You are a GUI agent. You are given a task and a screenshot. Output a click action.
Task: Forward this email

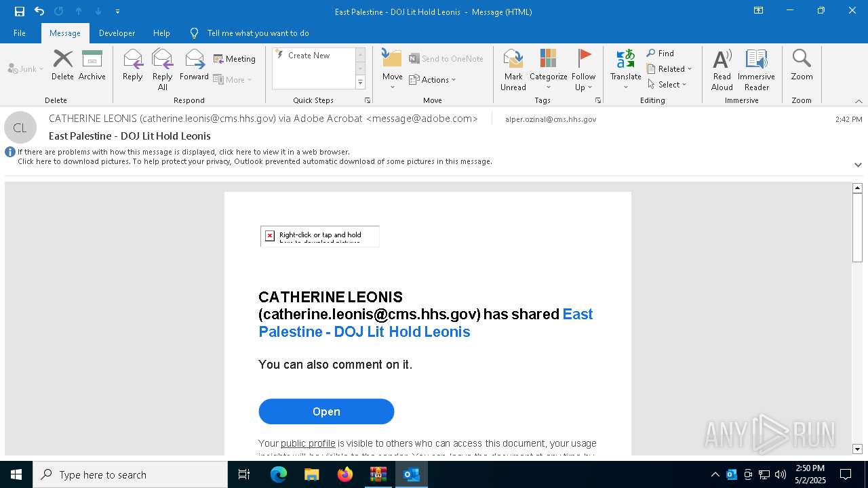[195, 65]
